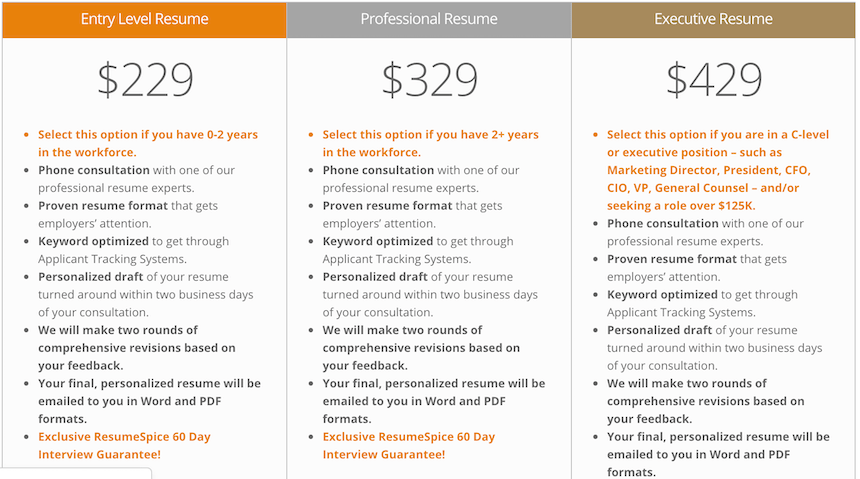Click the $429 price
The image size is (860, 479).
[x=714, y=80]
